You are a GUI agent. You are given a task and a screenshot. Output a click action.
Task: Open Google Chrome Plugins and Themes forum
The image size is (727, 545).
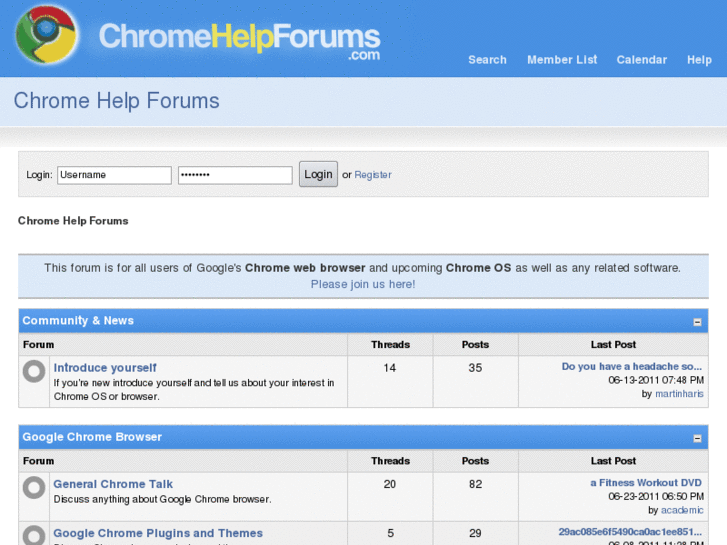coord(158,533)
